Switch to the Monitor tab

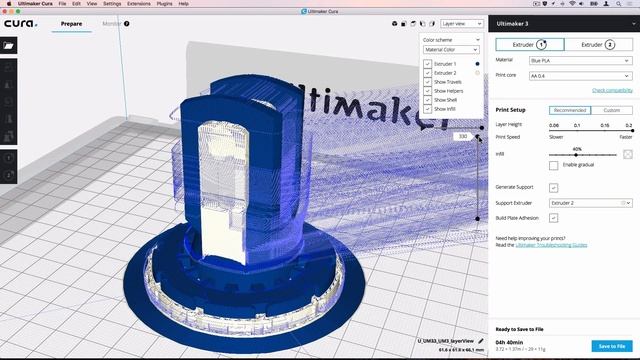coord(111,24)
